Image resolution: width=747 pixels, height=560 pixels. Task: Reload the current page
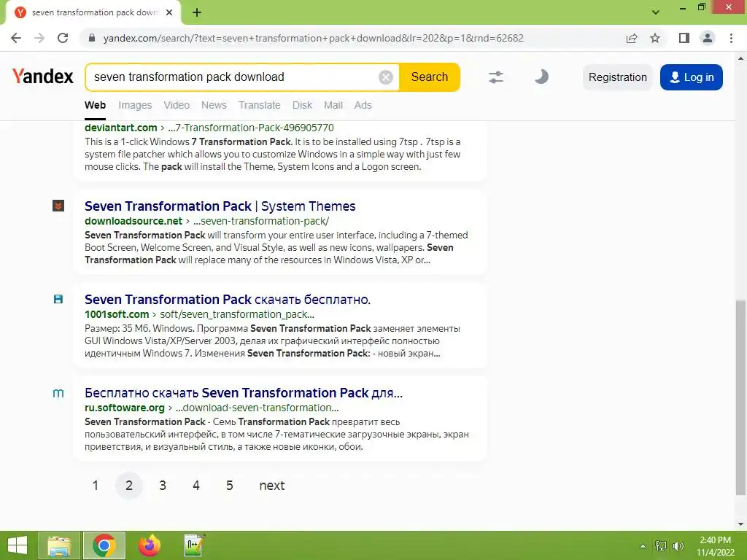63,38
